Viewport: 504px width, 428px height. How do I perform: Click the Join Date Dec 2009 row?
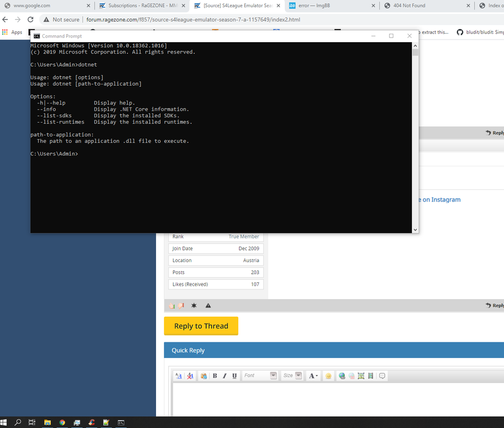coord(216,248)
